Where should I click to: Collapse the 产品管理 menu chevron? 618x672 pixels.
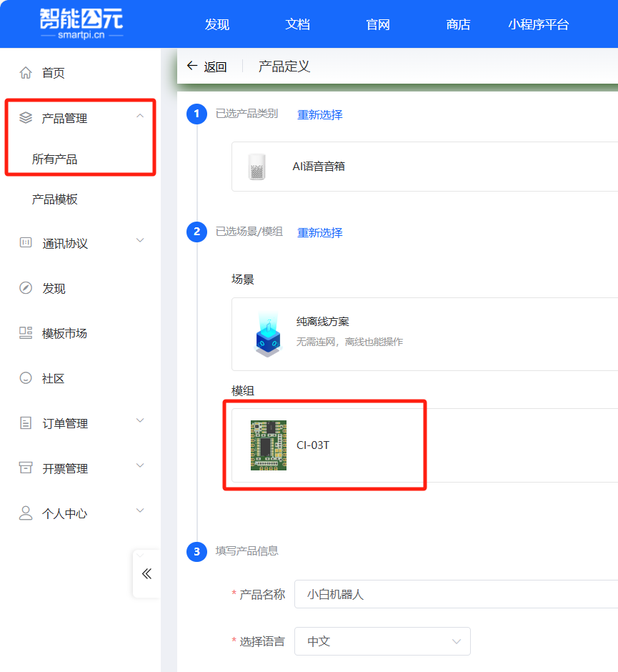[x=139, y=116]
